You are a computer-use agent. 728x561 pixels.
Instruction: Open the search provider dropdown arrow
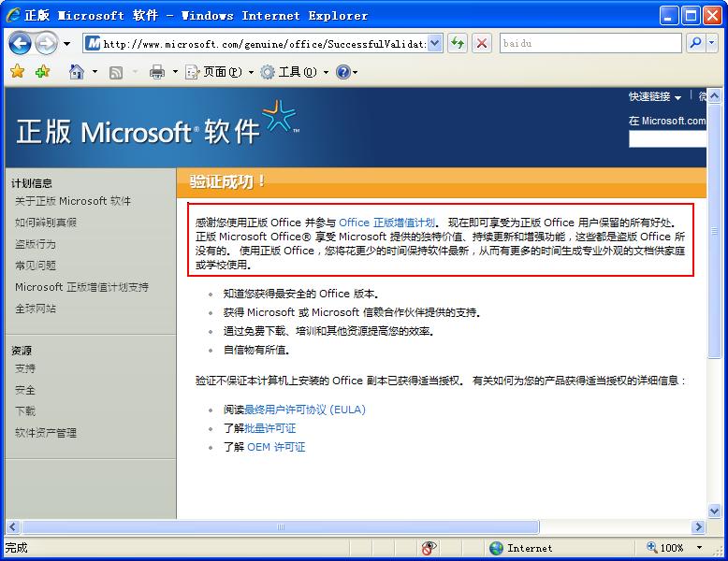coord(712,43)
